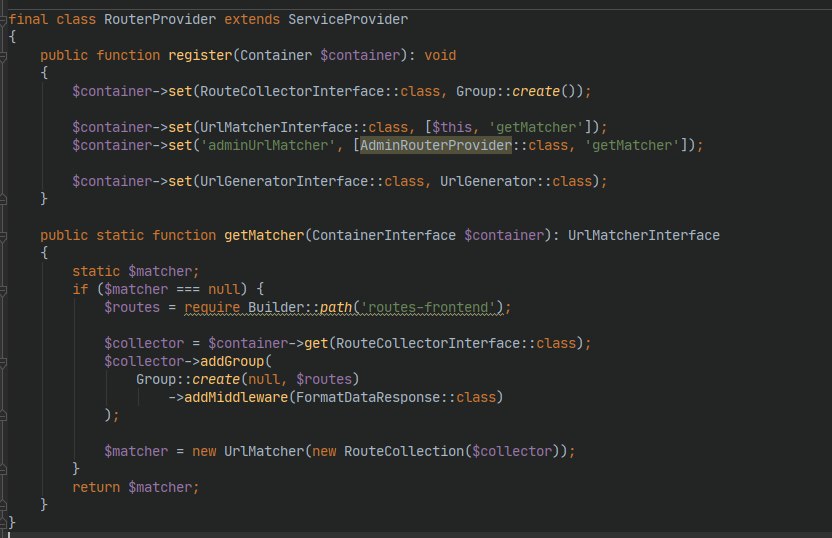Screen dimensions: 832x538
Task: Click the register method name
Action: click(x=200, y=56)
